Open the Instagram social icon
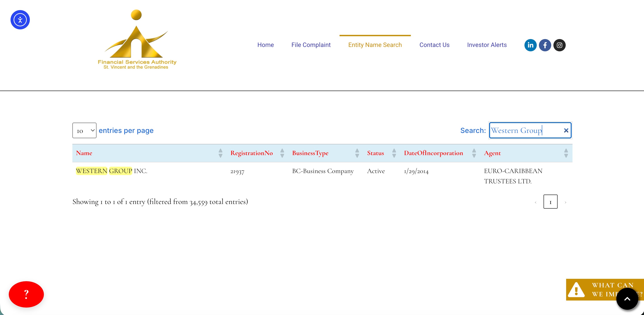Screen dimensions: 644x315 559,45
